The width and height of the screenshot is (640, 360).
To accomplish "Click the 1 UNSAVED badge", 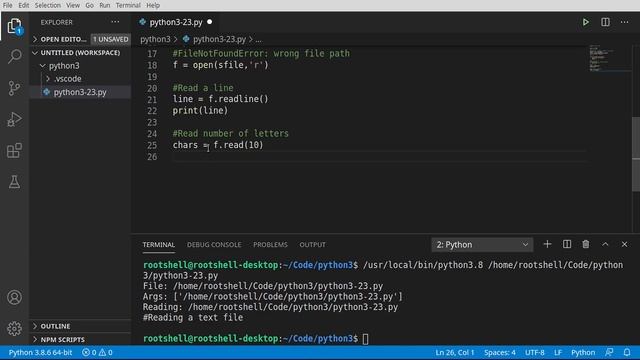I will point(110,39).
